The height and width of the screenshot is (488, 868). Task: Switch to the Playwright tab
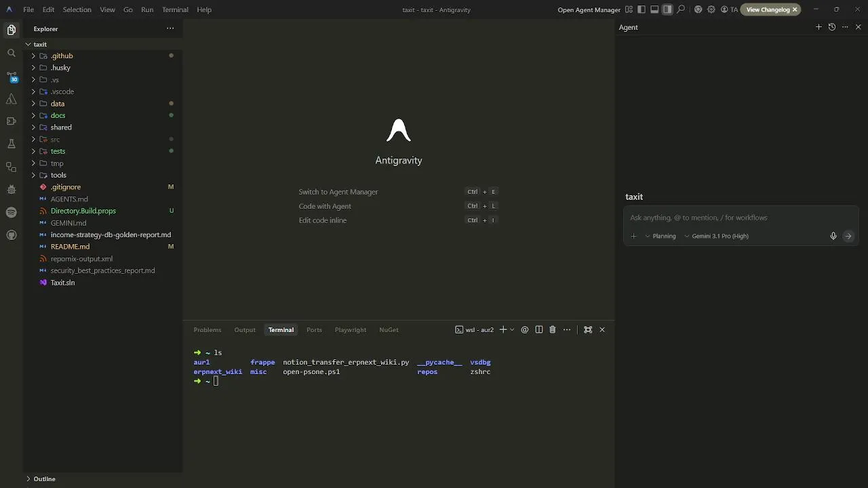[350, 329]
